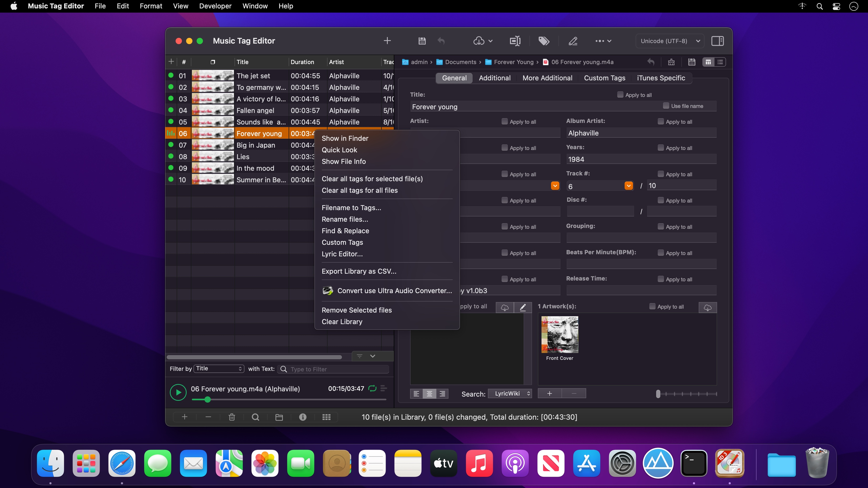Switch to the iTunes Specific tab
The image size is (868, 488).
pos(661,78)
